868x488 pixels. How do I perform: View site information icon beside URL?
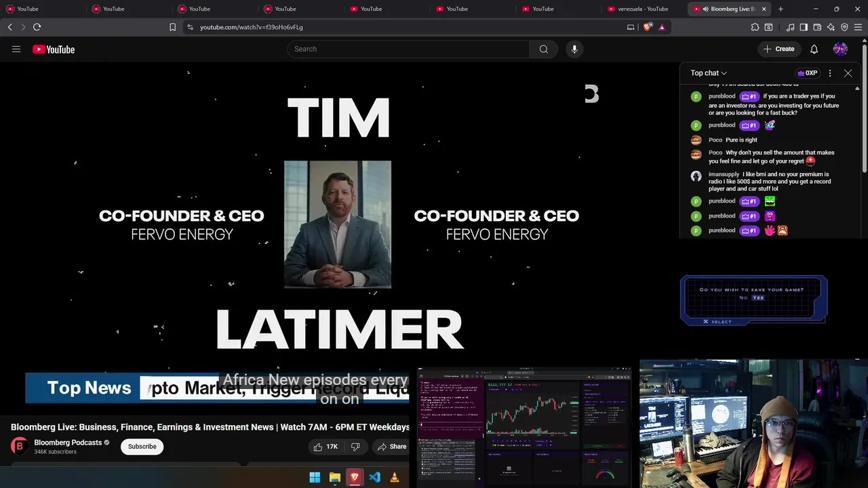[x=190, y=27]
